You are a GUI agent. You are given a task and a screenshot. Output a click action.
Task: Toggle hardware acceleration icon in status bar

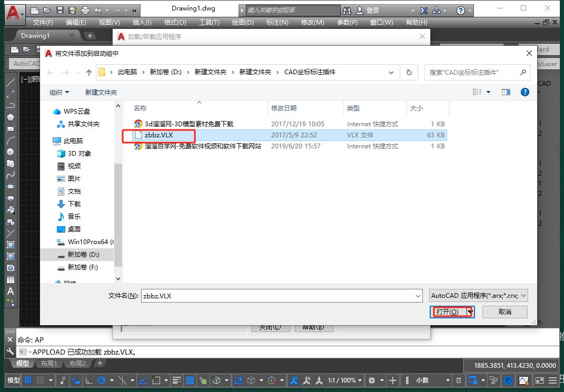(x=508, y=380)
